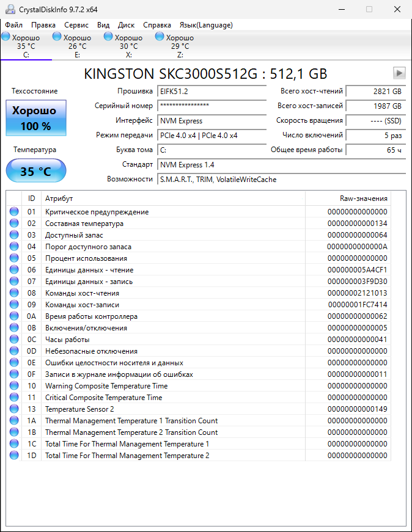Click the NVM Express 1.4 standard field

tap(282, 165)
